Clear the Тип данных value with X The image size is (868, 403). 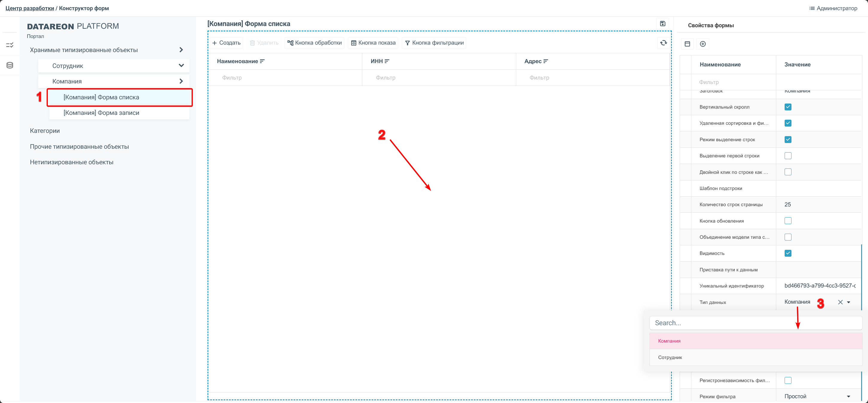pyautogui.click(x=840, y=302)
